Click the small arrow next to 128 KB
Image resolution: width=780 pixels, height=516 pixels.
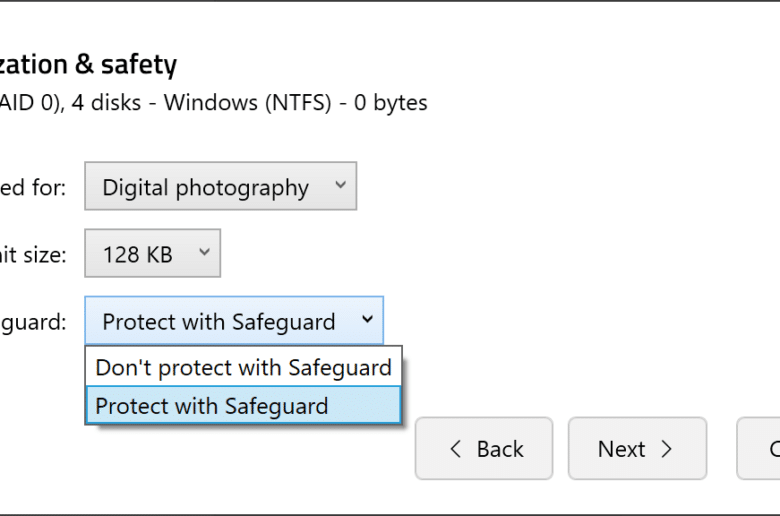click(204, 252)
